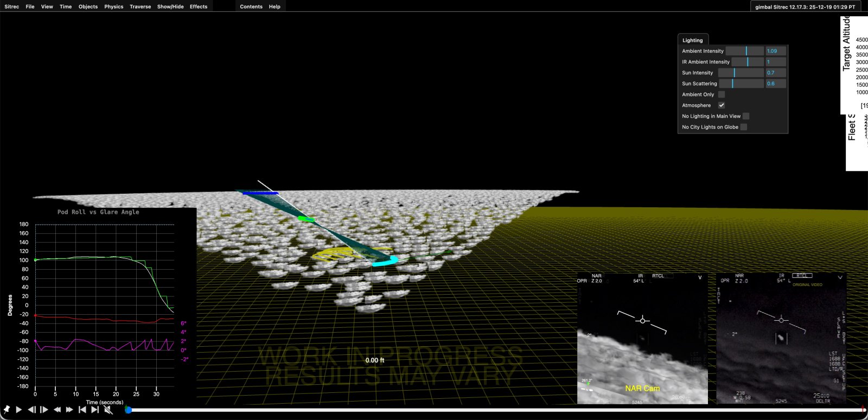868x420 pixels.
Task: Jump to the first frame
Action: [x=82, y=410]
